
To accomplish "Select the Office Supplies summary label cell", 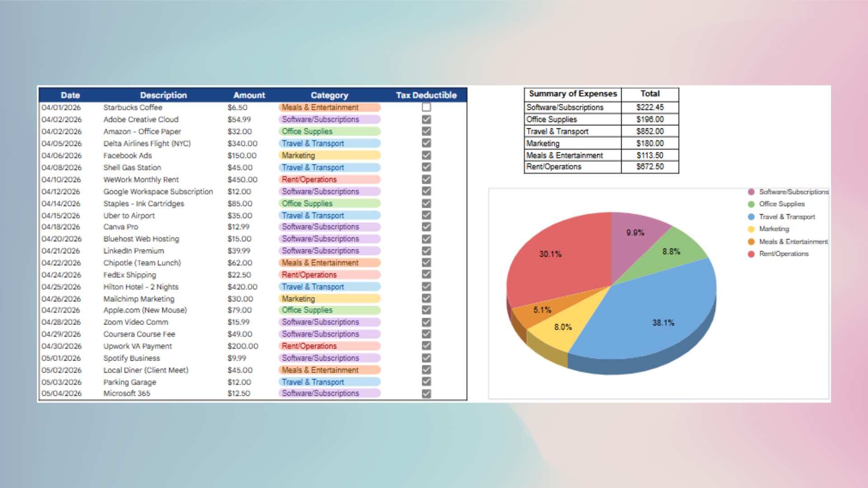I will point(573,119).
